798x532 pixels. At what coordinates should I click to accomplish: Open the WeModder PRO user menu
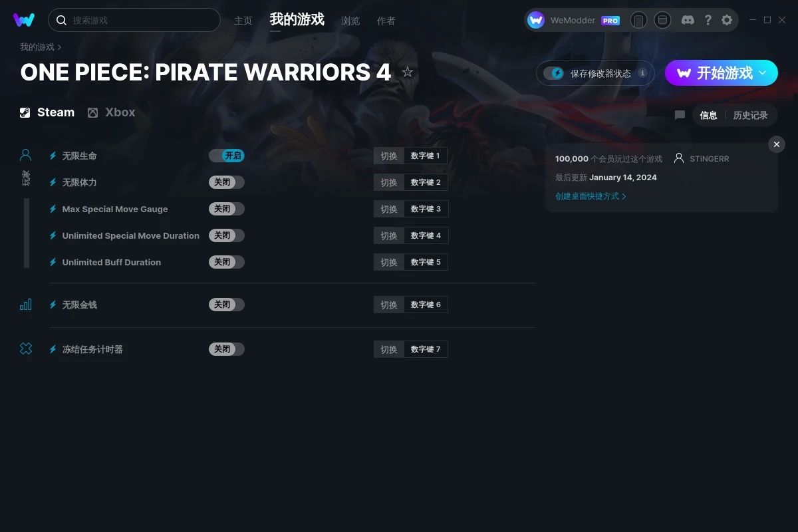574,20
